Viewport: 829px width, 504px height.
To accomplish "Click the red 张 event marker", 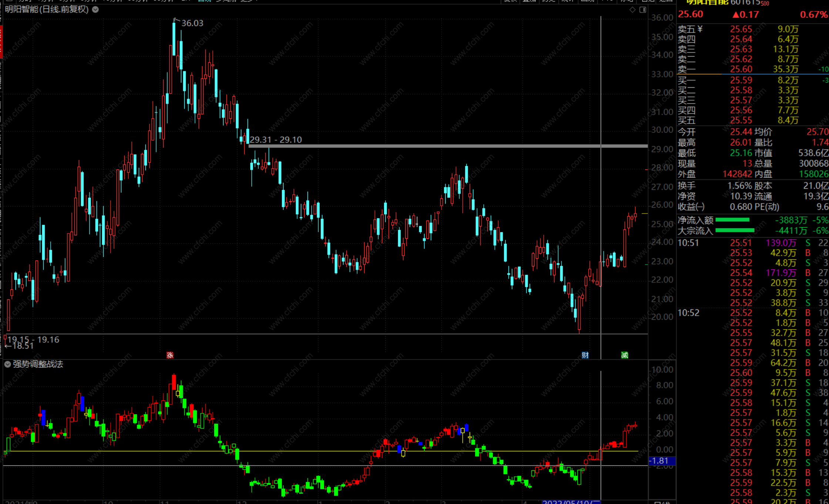I will (x=170, y=355).
